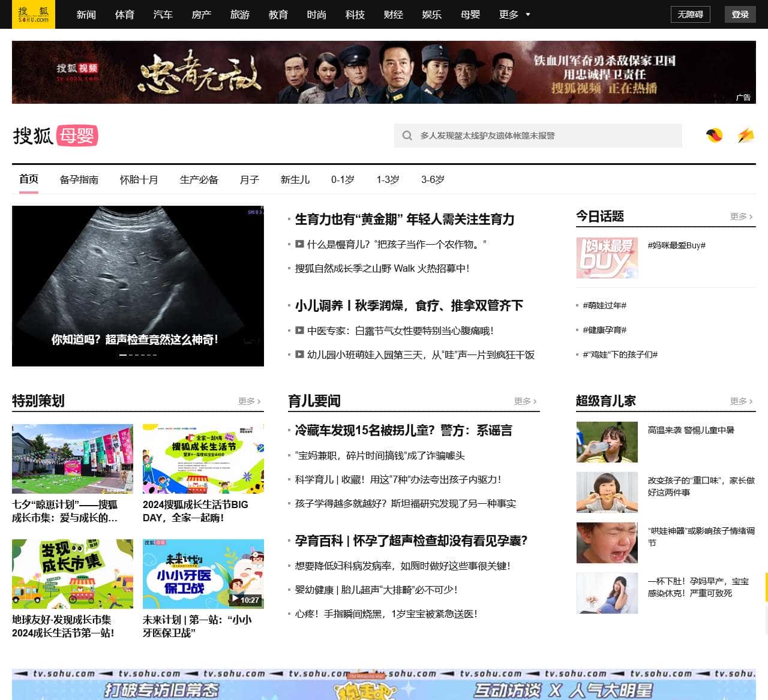This screenshot has height=700, width=768.
Task: Open 2024搜狐成长生活节 thumbnail
Action: tap(203, 459)
